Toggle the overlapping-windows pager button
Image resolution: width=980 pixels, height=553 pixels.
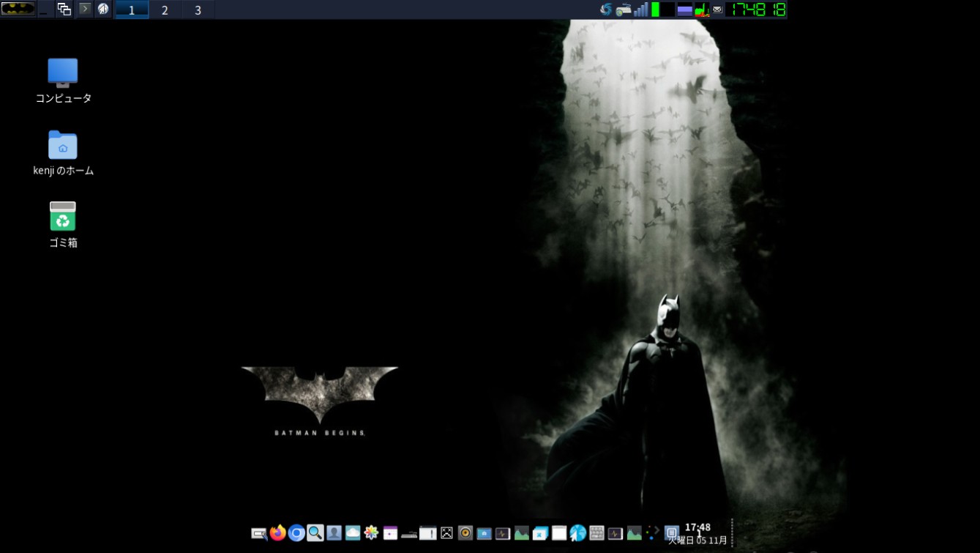(x=64, y=10)
